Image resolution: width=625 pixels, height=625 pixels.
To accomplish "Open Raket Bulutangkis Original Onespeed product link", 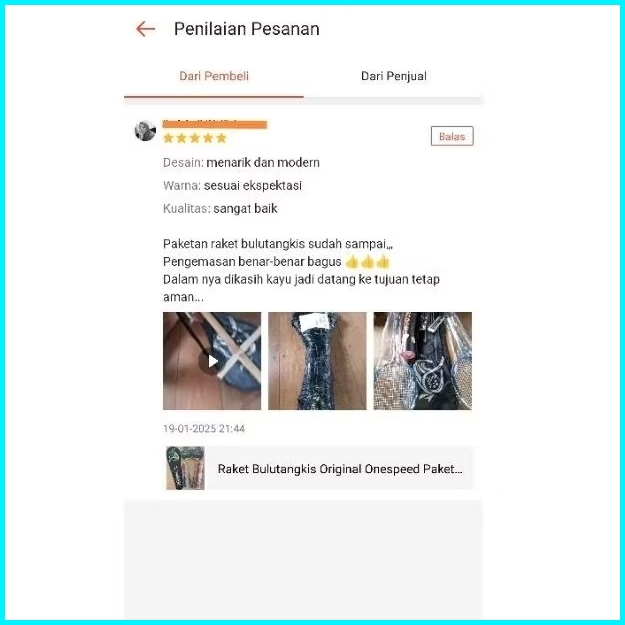I will 340,469.
